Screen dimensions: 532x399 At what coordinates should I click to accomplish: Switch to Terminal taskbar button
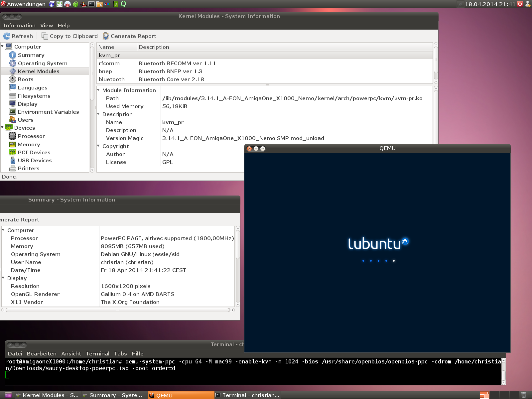pyautogui.click(x=247, y=395)
